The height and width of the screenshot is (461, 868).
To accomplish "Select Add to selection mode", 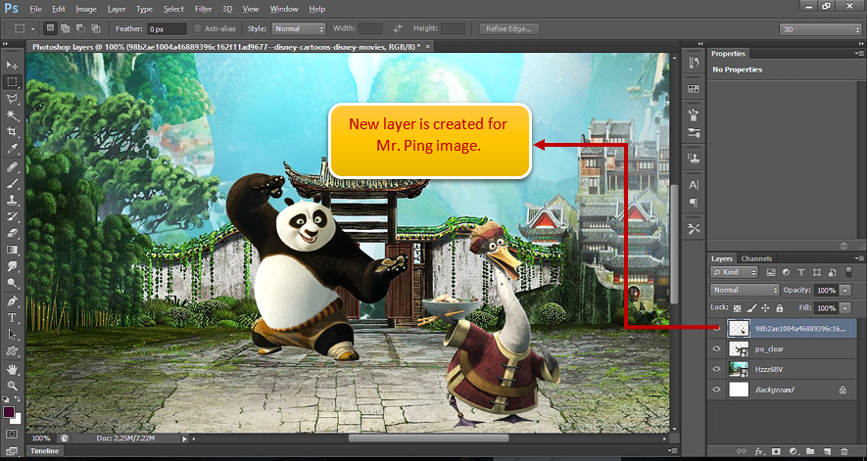I will 66,28.
